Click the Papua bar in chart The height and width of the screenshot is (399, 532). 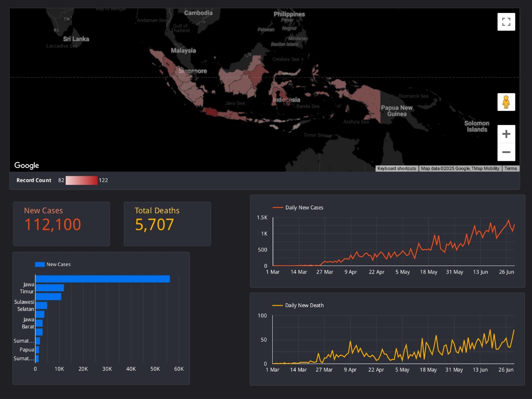tap(37, 350)
